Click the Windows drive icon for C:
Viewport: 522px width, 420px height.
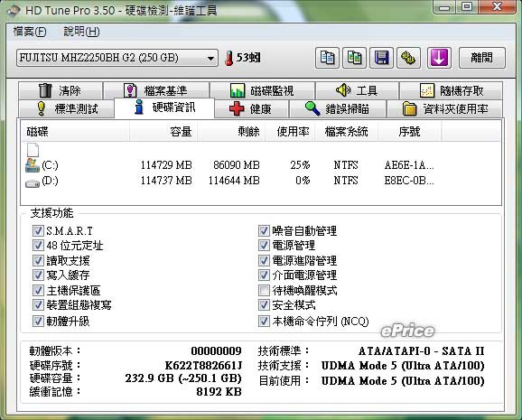(x=33, y=165)
